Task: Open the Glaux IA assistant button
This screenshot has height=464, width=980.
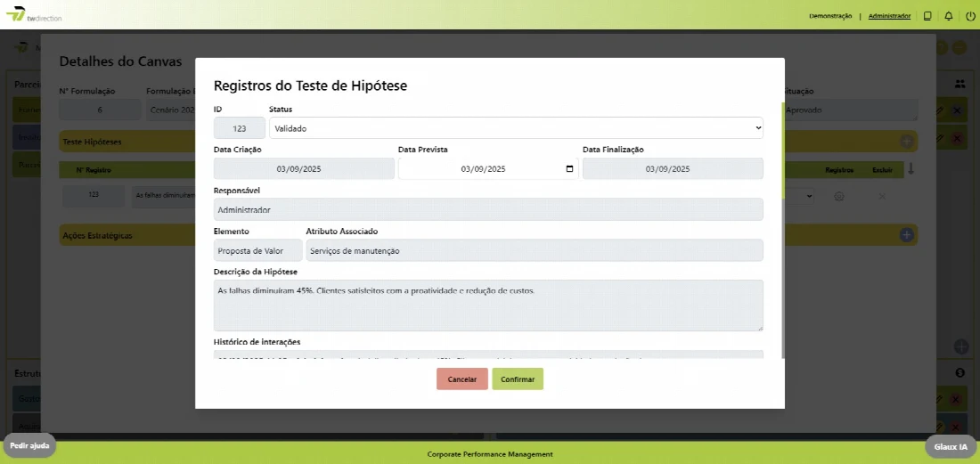Action: (951, 446)
